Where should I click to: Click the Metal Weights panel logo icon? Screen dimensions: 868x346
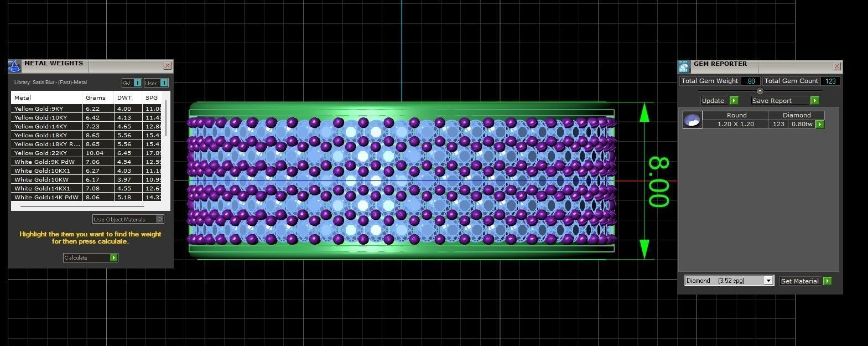14,66
